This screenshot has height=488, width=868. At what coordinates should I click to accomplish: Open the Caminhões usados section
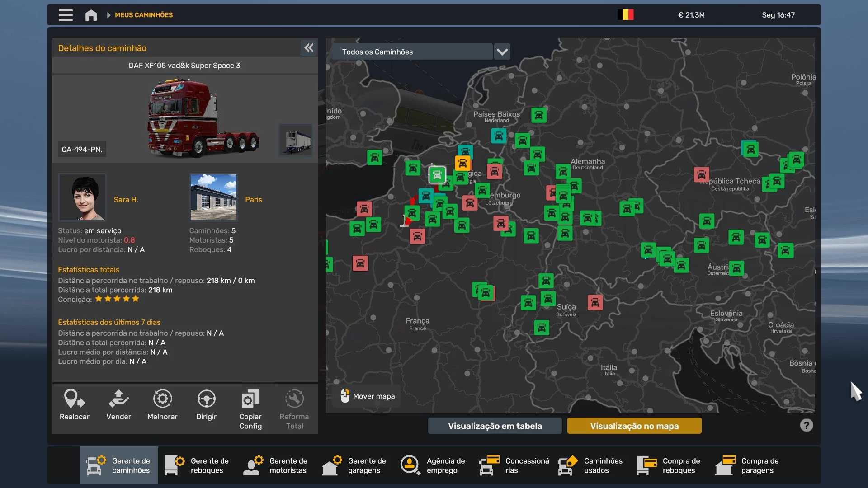591,465
